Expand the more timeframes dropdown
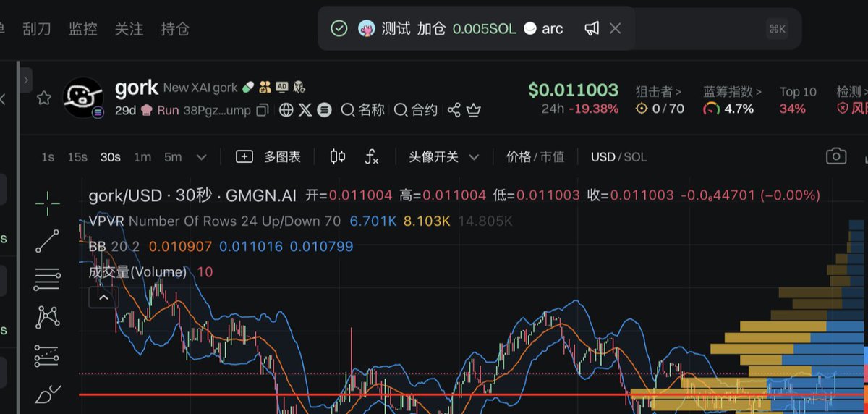 pos(202,157)
